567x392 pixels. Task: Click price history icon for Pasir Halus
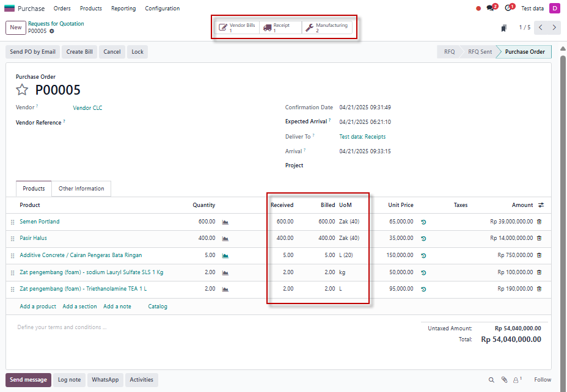tap(423, 239)
